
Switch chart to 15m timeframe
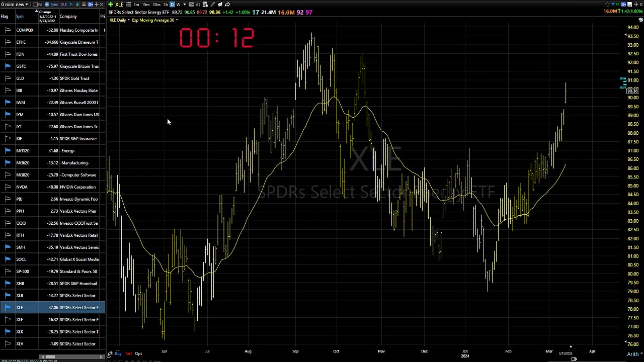146,5
